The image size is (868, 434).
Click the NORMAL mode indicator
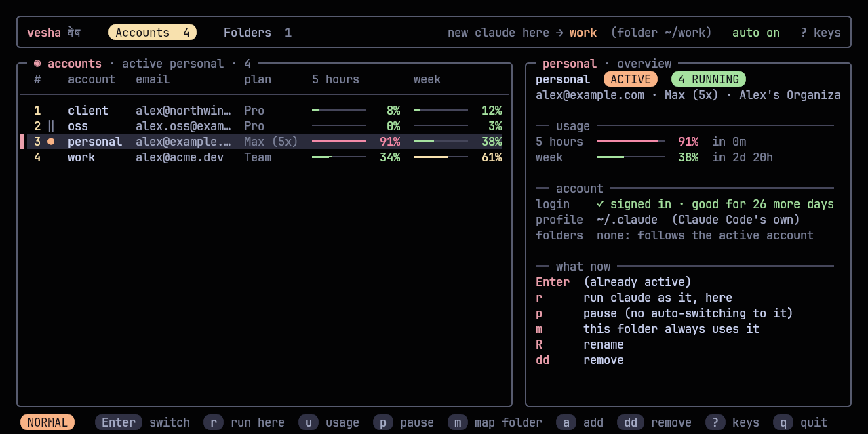47,422
